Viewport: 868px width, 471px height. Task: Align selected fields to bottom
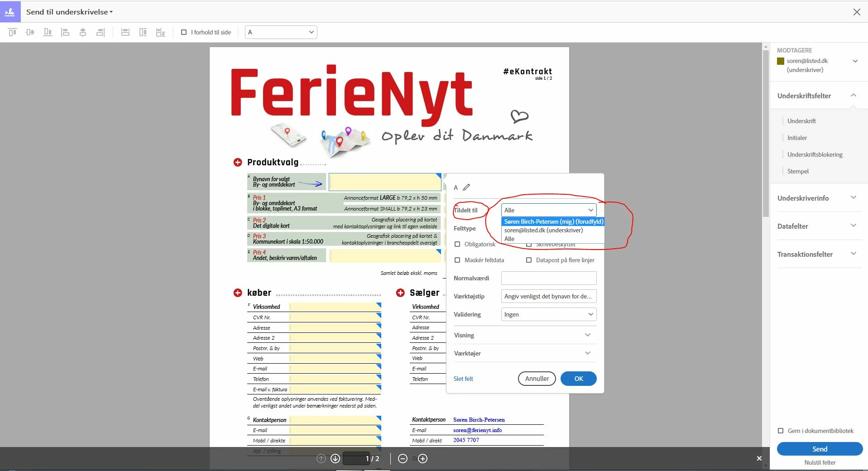48,32
